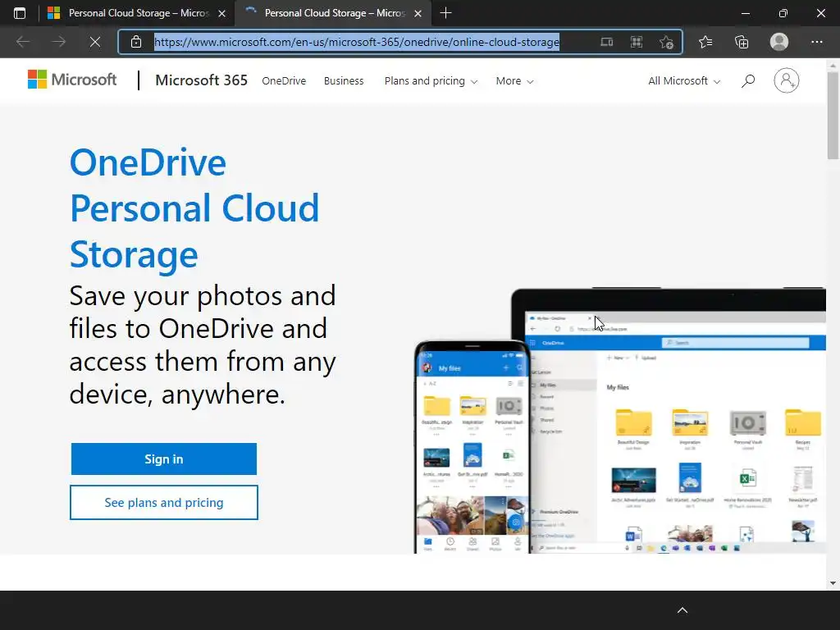Image resolution: width=840 pixels, height=630 pixels.
Task: Close the second active Personal Cloud Storage tab
Action: (418, 13)
